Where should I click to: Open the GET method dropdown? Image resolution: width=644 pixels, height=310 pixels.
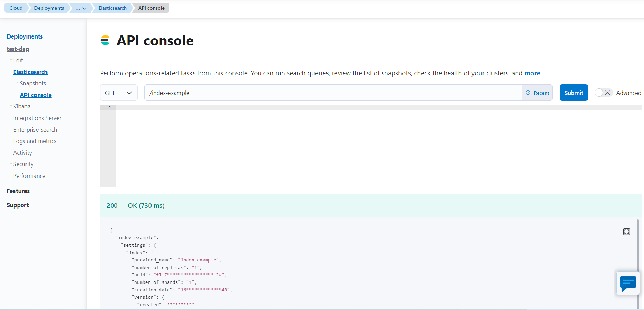(119, 93)
